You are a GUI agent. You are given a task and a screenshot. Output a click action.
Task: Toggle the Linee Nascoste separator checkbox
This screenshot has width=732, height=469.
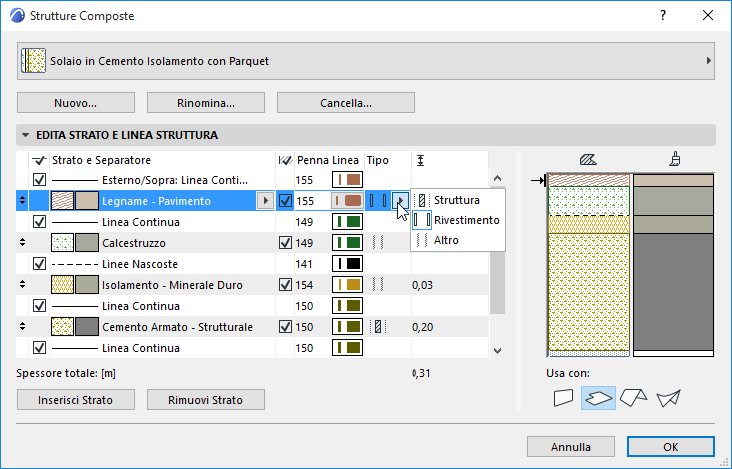[x=40, y=264]
